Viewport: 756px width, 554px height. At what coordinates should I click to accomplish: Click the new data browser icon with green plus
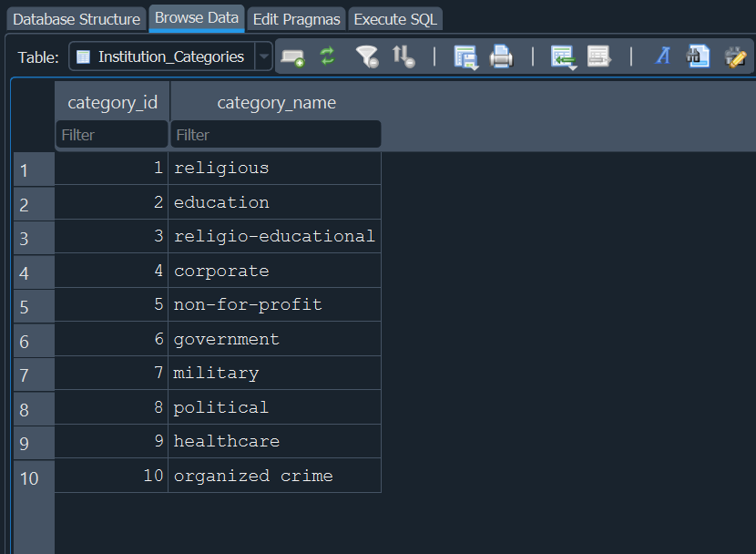292,57
